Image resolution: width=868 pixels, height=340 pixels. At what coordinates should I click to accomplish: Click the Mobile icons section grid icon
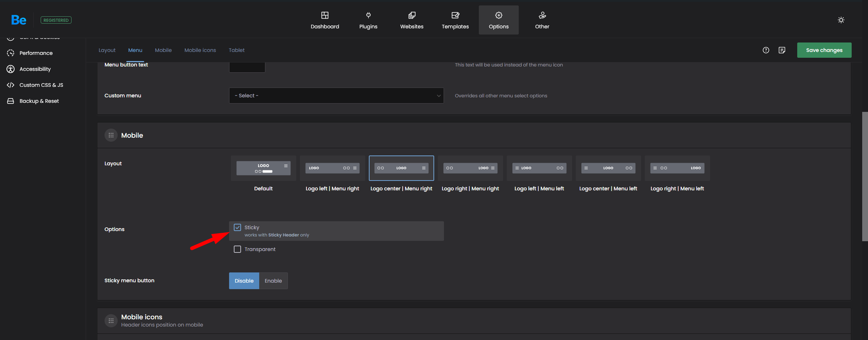point(111,321)
